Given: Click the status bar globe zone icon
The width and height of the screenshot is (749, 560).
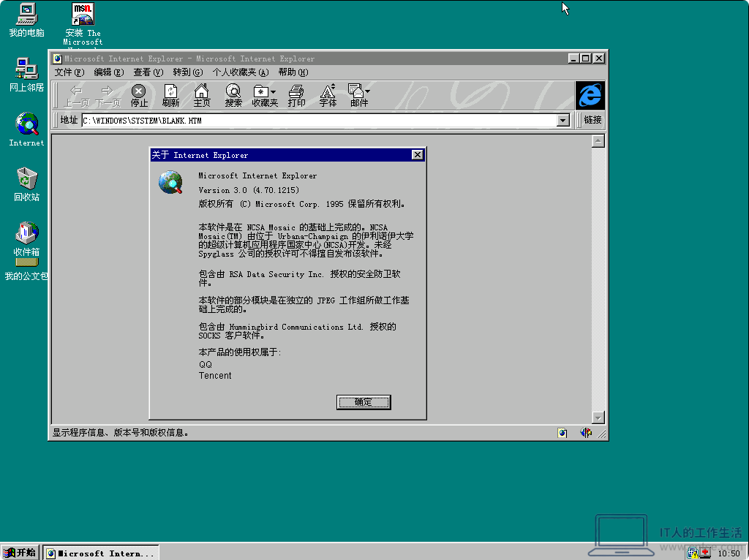Looking at the screenshot, I should pyautogui.click(x=586, y=433).
